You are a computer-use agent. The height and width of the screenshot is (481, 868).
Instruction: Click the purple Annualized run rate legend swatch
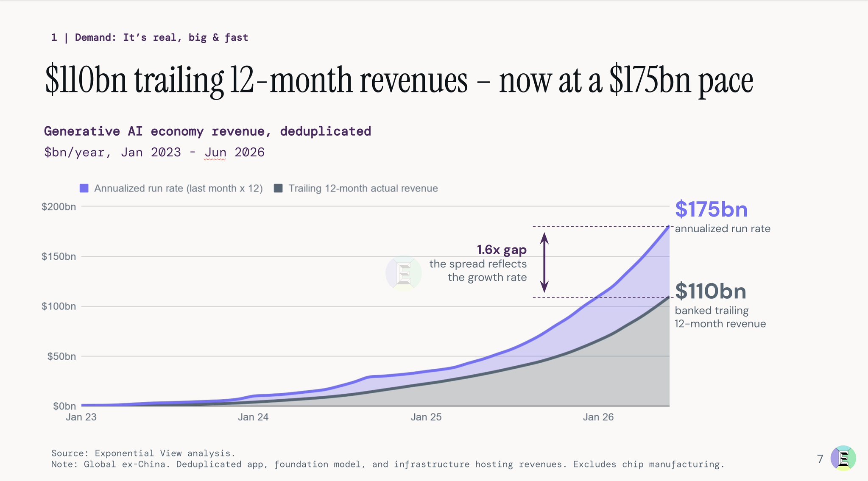click(x=84, y=189)
